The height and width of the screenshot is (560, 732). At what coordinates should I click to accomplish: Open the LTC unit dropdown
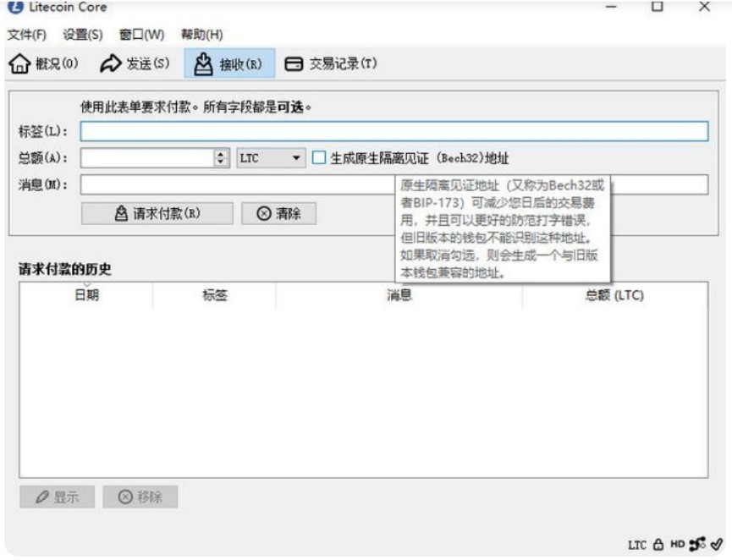tap(271, 157)
